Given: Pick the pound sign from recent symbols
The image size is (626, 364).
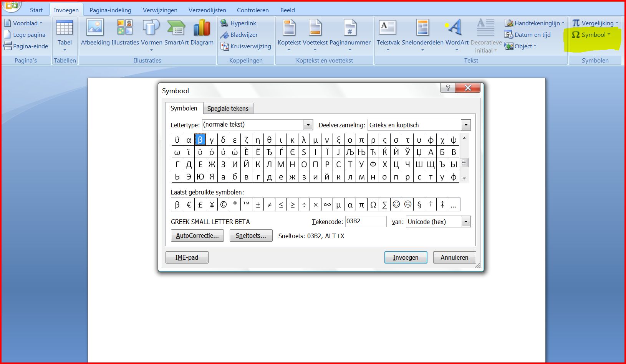Looking at the screenshot, I should (x=200, y=205).
